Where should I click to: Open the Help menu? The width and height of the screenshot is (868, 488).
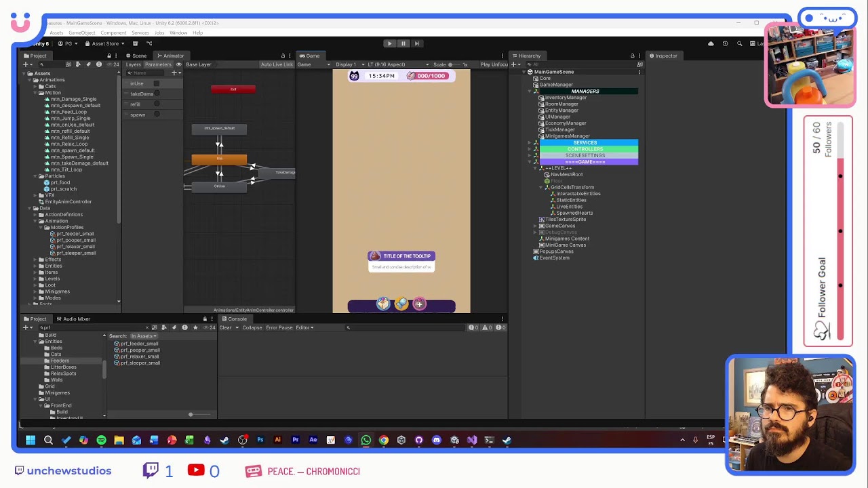pos(197,33)
